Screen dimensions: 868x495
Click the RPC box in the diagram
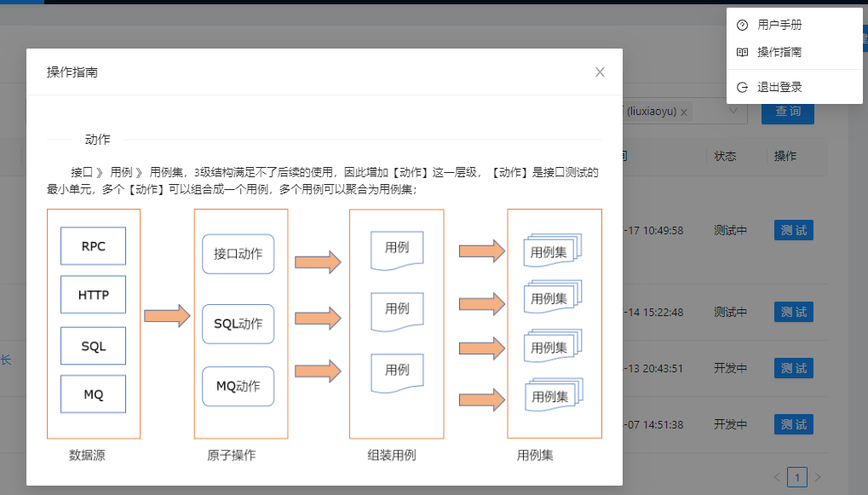pyautogui.click(x=93, y=246)
